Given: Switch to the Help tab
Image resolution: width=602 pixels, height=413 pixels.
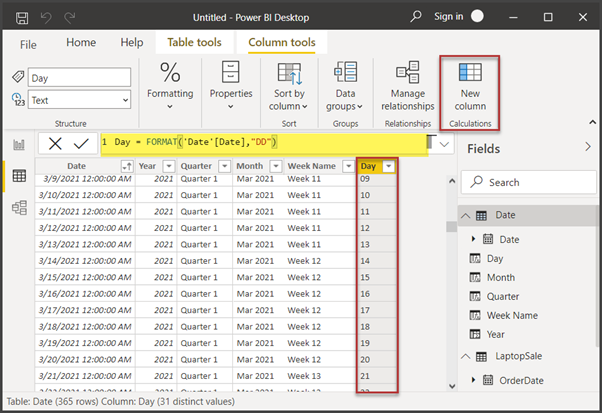Looking at the screenshot, I should point(132,42).
